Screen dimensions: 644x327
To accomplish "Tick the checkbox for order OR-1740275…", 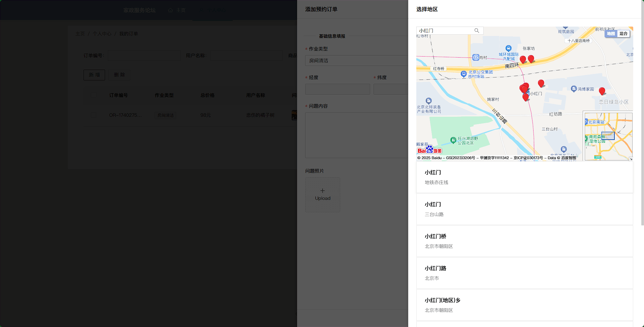I will pyautogui.click(x=94, y=115).
